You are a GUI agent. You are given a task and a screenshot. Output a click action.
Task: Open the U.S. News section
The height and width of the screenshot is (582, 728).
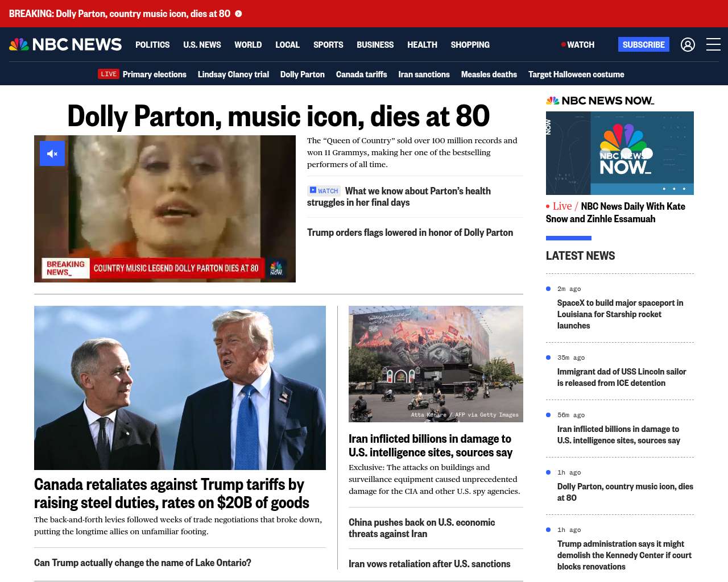click(202, 44)
